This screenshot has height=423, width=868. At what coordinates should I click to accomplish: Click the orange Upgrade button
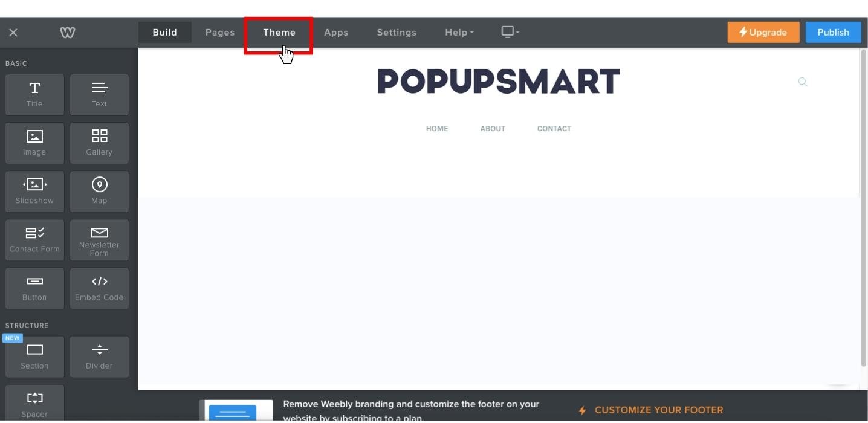point(763,33)
